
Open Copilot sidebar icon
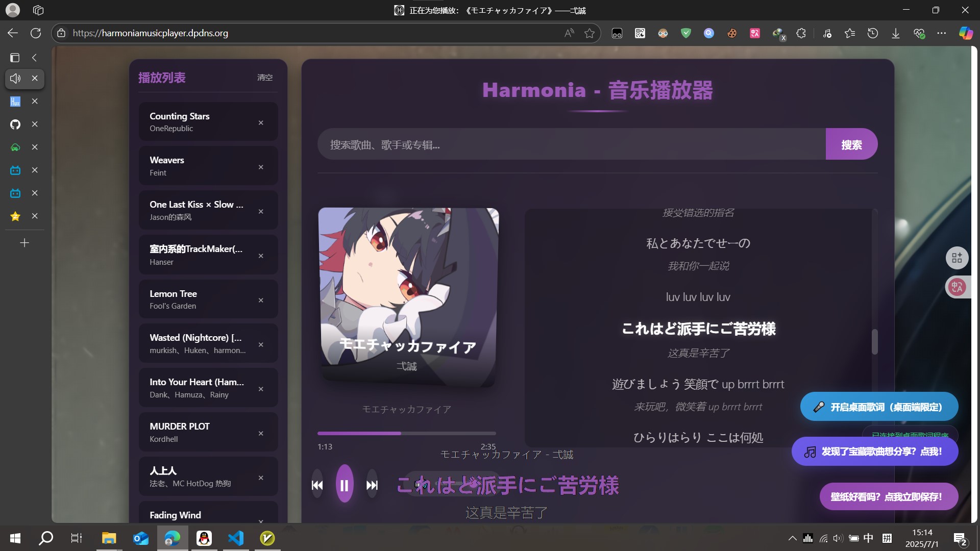[x=966, y=33]
